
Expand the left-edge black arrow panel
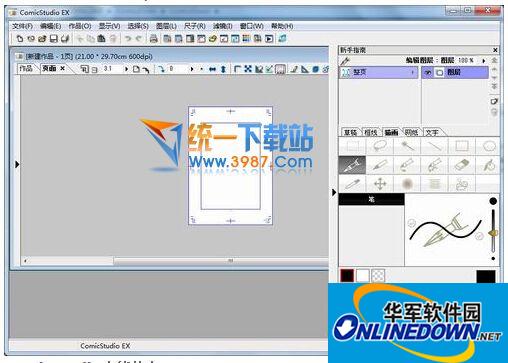[17, 164]
